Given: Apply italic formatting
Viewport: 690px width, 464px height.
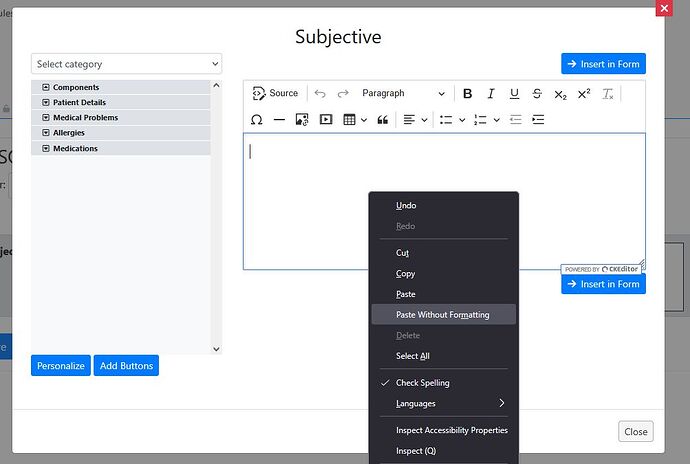Looking at the screenshot, I should 491,94.
